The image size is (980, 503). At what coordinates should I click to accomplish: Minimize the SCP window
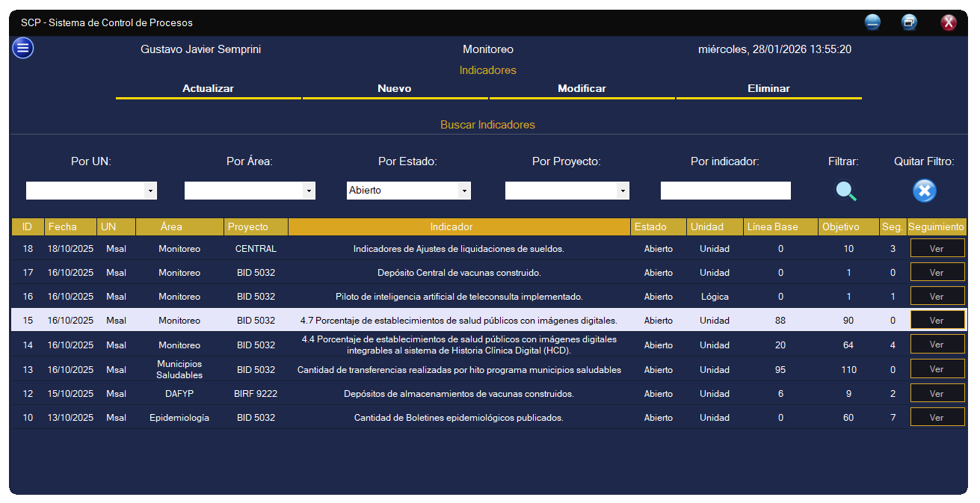pyautogui.click(x=872, y=22)
